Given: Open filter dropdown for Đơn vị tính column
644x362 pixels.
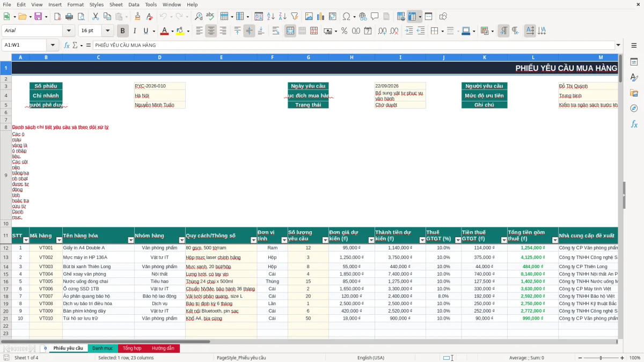Looking at the screenshot, I should 283,240.
